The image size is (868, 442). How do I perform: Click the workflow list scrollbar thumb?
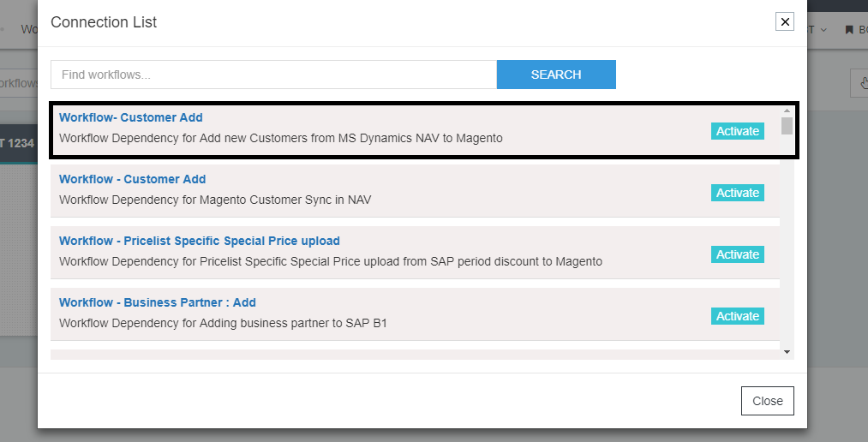coord(787,127)
